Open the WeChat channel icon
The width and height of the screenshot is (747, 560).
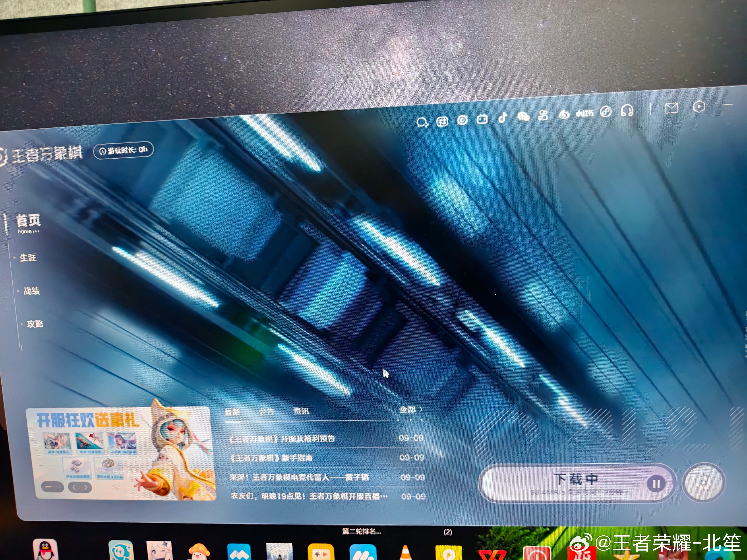(523, 117)
